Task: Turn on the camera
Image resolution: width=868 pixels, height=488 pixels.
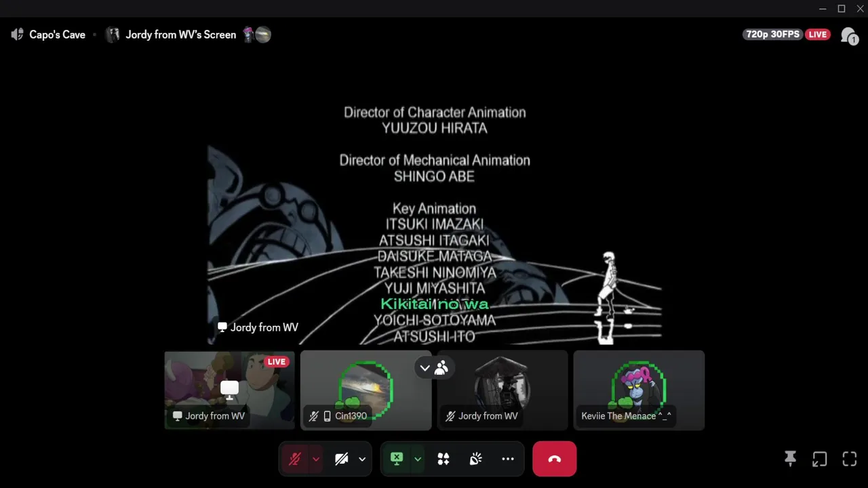Action: 341,459
